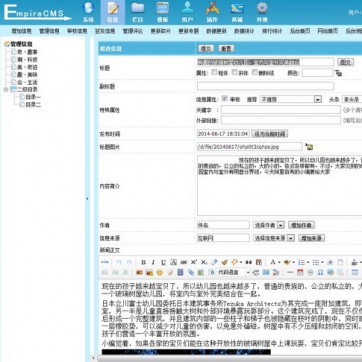Click the eraser clear-format icon

(x=214, y=262)
